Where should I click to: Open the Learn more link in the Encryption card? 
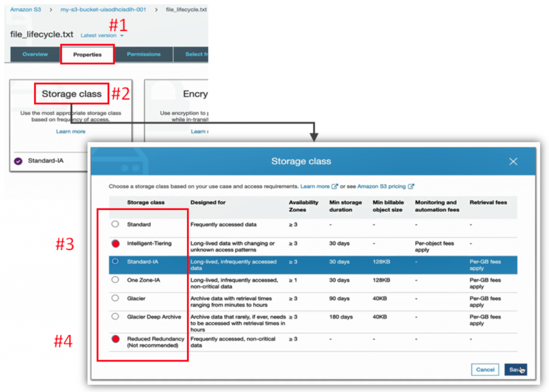click(x=199, y=131)
